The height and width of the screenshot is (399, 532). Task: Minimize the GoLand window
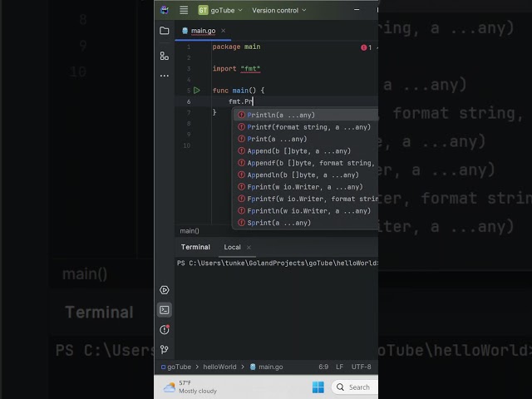(357, 10)
